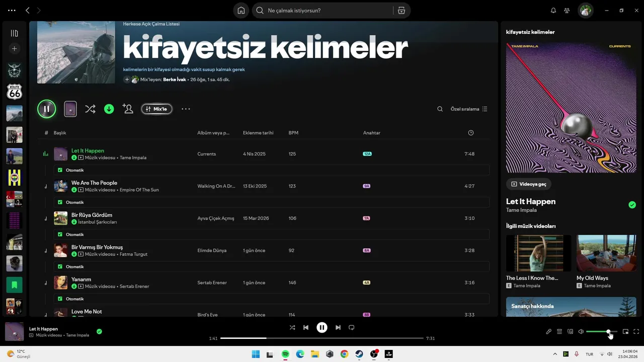Open the notifications bell icon
Viewport: 644px width, 362px height.
pos(553,11)
